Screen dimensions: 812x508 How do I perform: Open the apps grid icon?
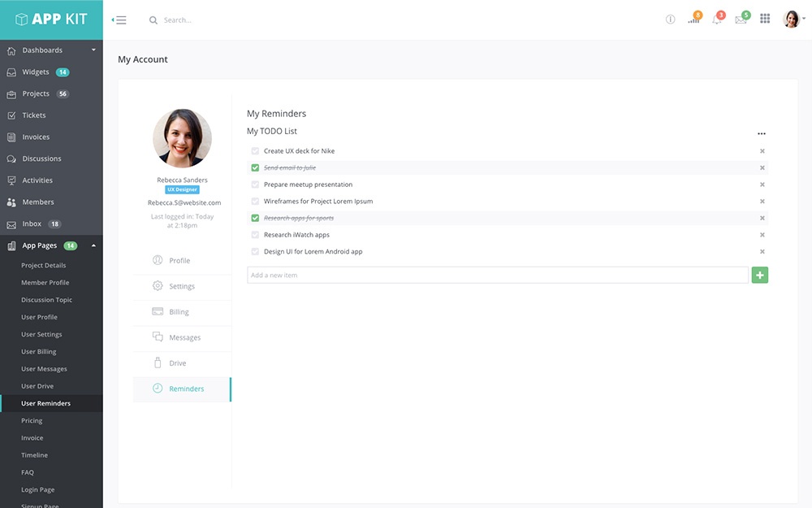coord(765,20)
